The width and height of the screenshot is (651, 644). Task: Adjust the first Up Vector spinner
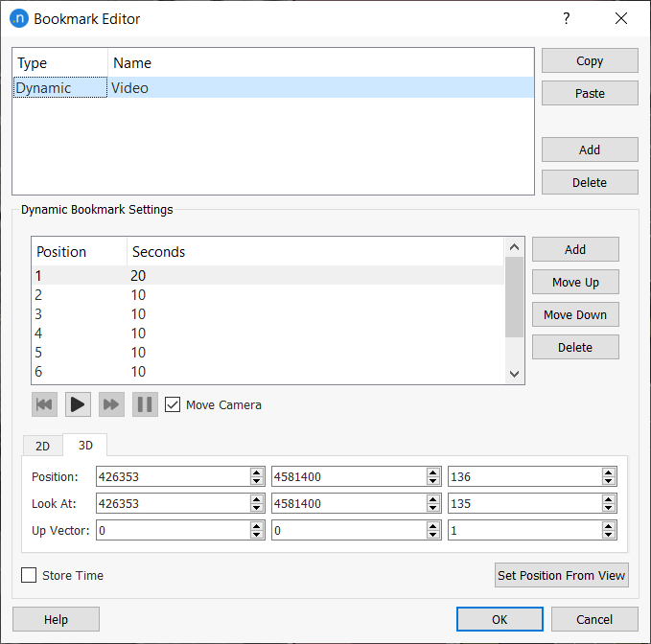(x=257, y=530)
